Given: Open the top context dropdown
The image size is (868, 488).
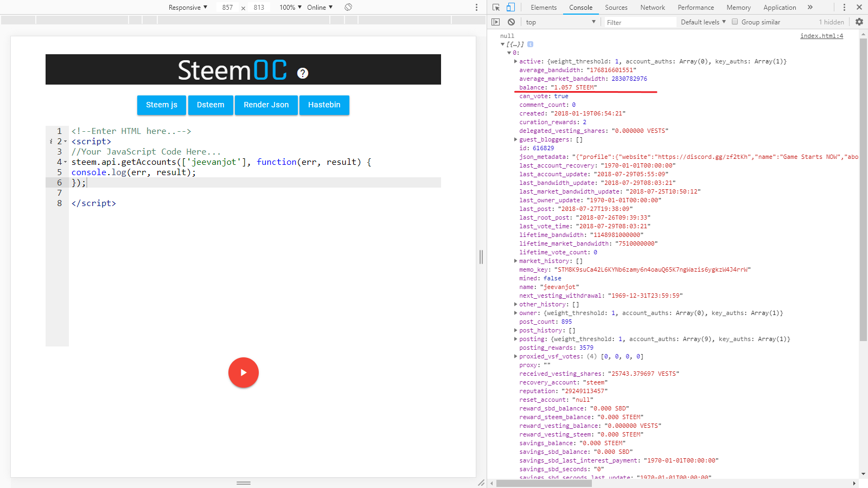Looking at the screenshot, I should pos(560,22).
